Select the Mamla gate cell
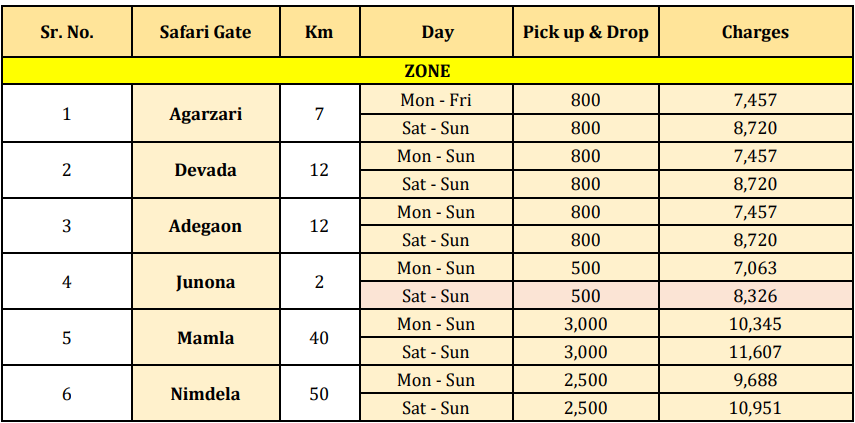The width and height of the screenshot is (855, 423). pos(206,338)
